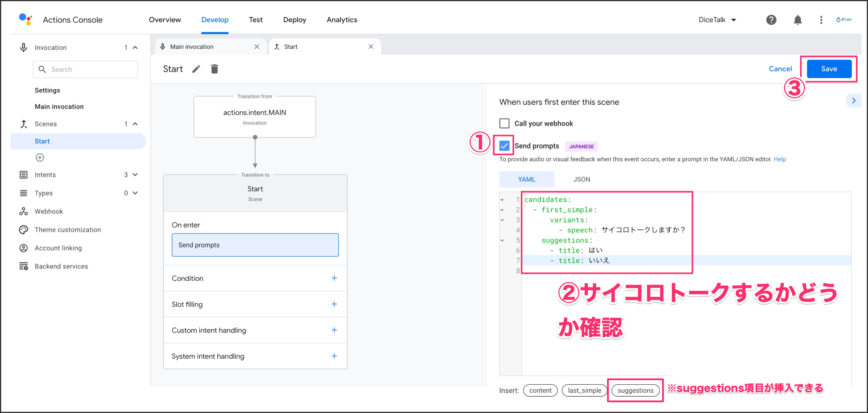Enable the Call your webhook checkbox
The image size is (868, 413).
coord(504,123)
